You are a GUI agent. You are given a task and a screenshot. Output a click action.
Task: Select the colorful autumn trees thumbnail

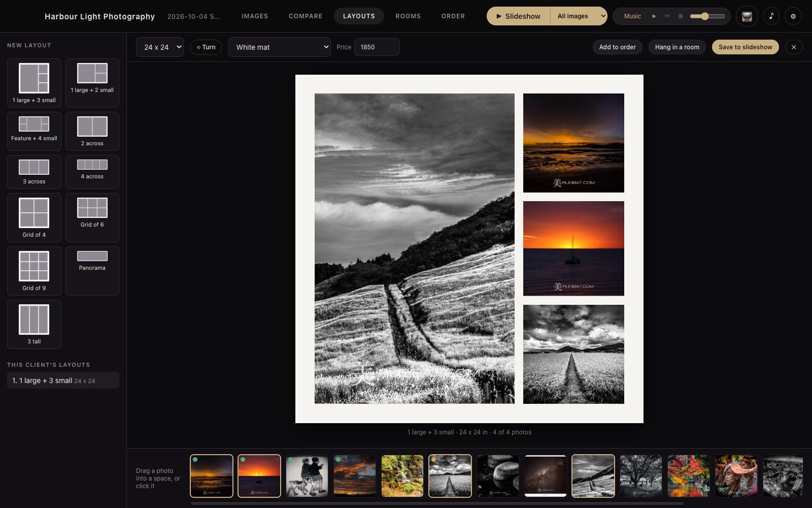coord(689,476)
